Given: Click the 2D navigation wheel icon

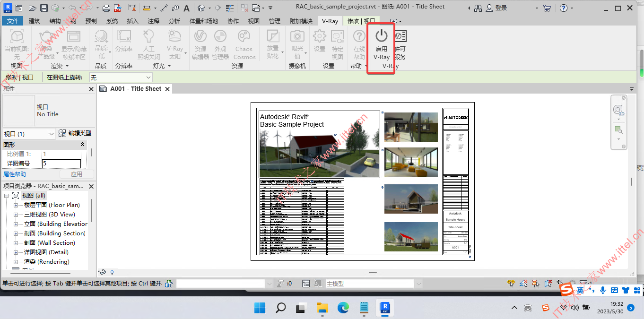Looking at the screenshot, I should 618,110.
